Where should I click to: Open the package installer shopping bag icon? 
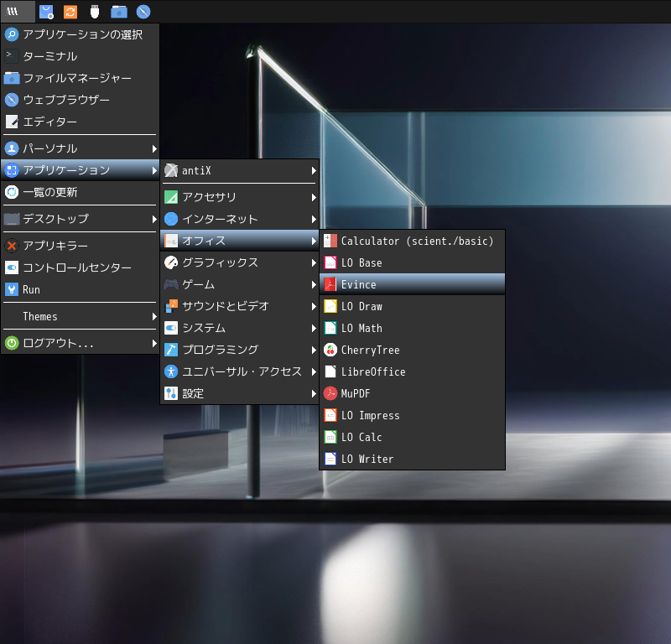click(x=47, y=12)
